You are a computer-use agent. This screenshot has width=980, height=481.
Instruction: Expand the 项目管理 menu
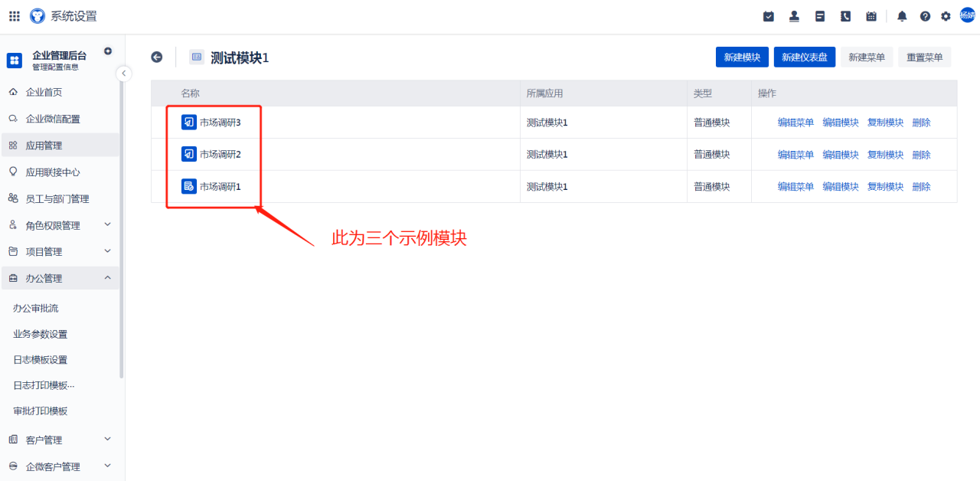pos(60,251)
